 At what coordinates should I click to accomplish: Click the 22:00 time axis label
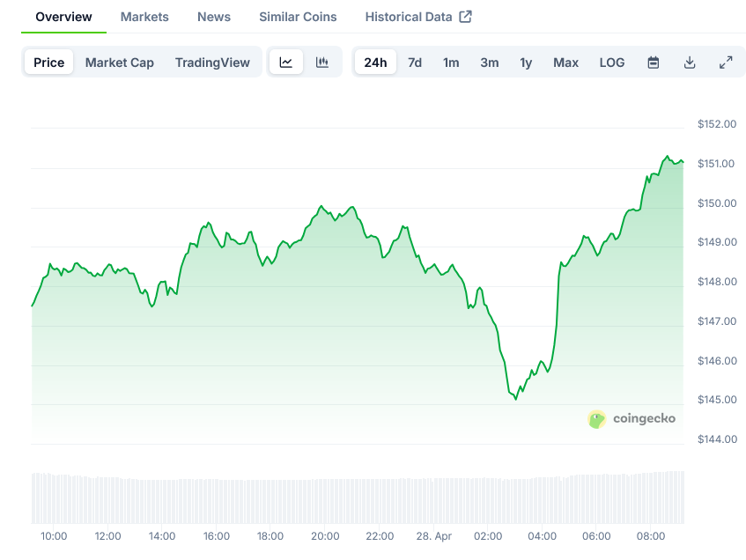[380, 536]
